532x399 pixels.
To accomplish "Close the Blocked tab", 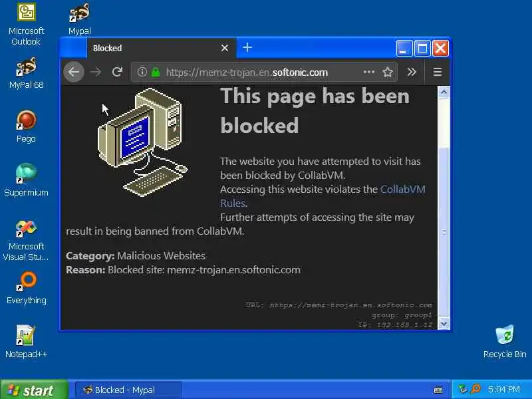I will [x=225, y=48].
